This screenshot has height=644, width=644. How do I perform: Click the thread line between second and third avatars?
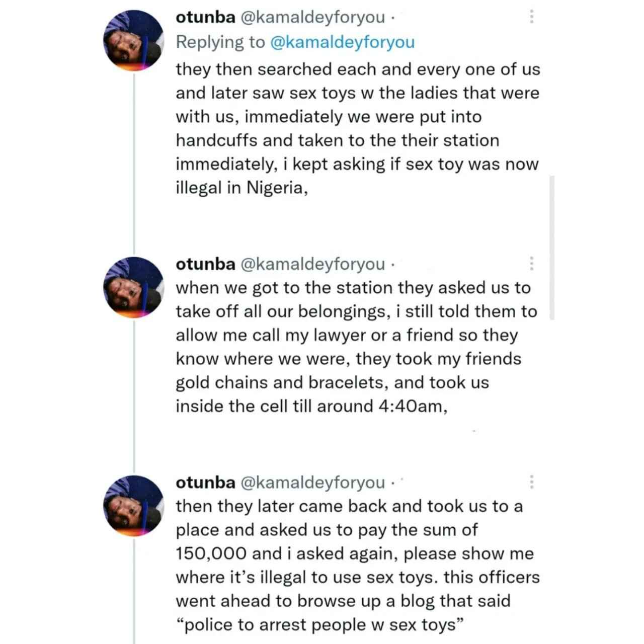tap(134, 396)
